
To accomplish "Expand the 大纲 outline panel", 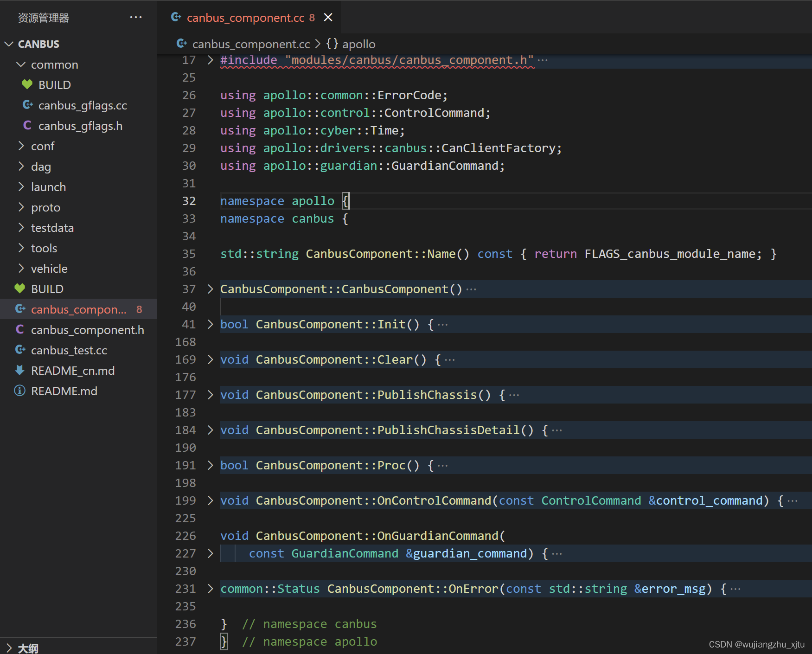I will click(9, 648).
